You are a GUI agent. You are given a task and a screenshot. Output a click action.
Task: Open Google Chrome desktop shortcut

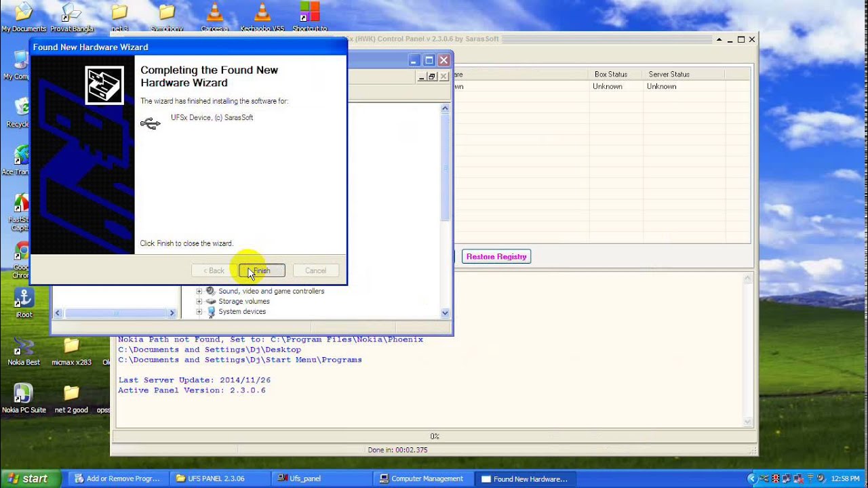(x=20, y=261)
